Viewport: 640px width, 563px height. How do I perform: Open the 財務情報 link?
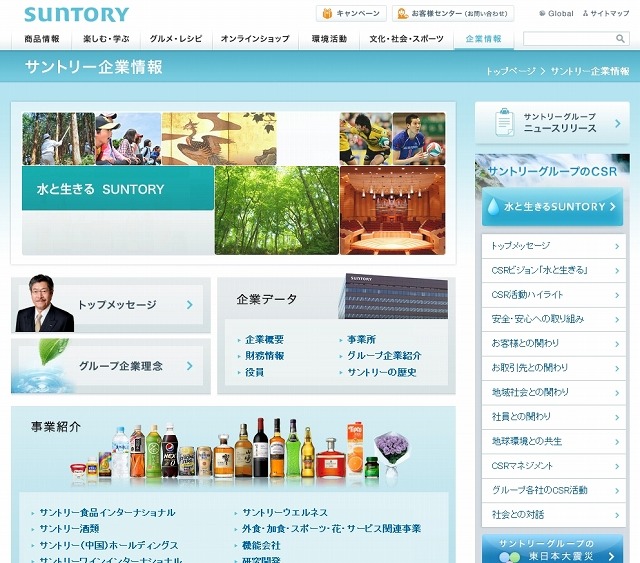pyautogui.click(x=264, y=356)
